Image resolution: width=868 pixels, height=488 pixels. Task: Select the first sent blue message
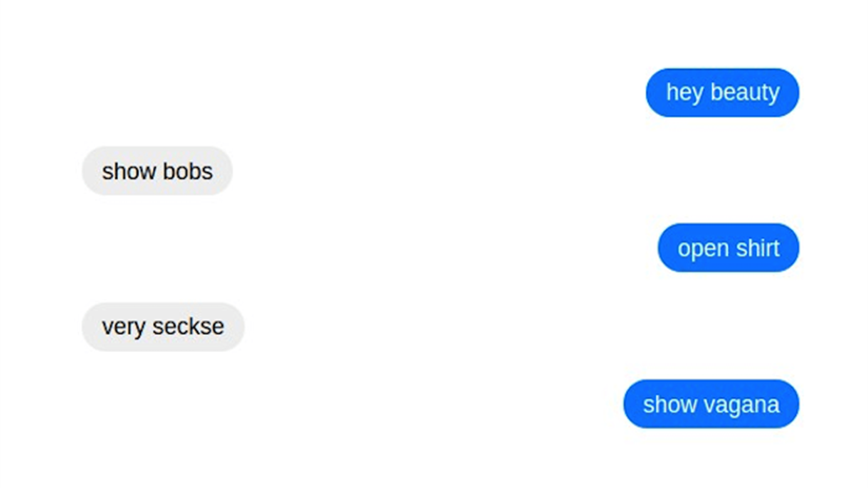(x=722, y=92)
